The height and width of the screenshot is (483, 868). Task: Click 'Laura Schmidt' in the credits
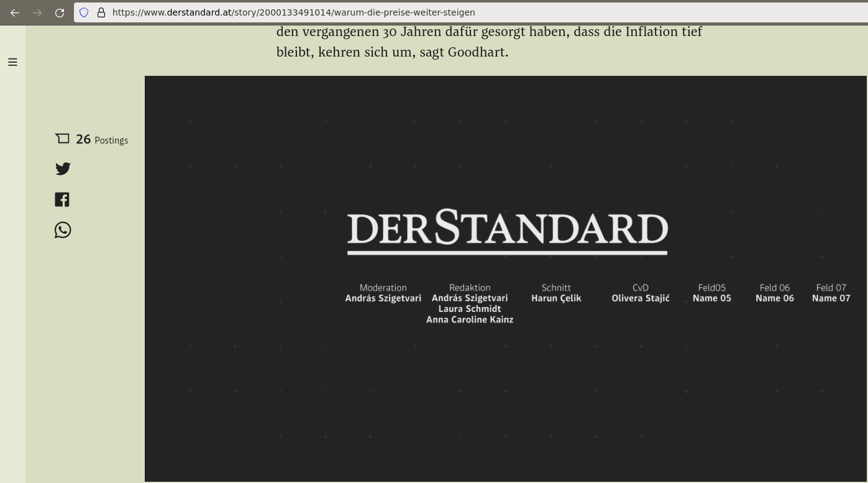470,309
